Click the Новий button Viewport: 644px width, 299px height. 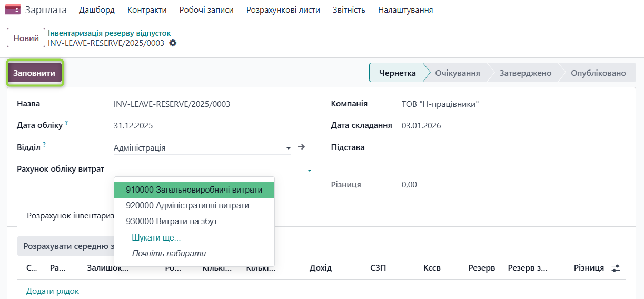point(26,38)
